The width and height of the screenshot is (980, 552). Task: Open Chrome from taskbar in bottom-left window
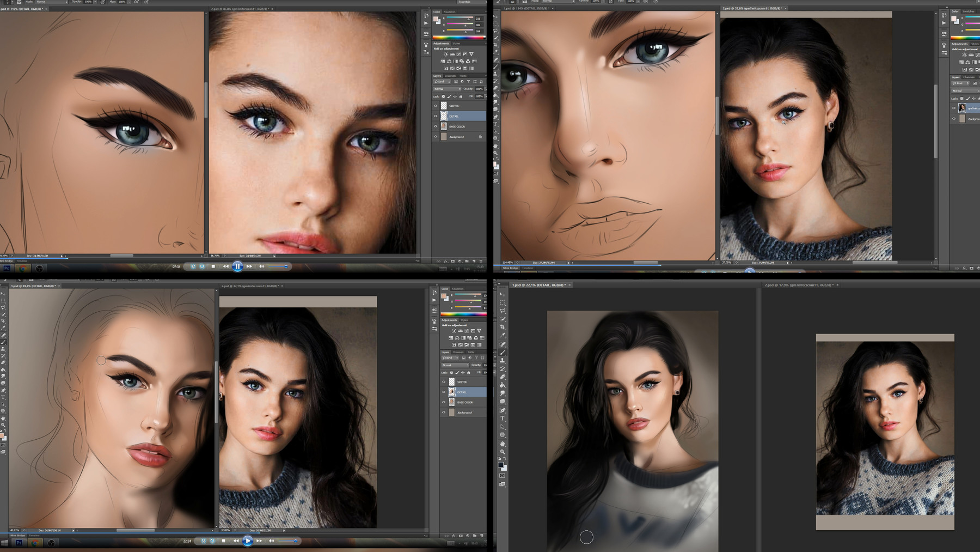click(35, 543)
